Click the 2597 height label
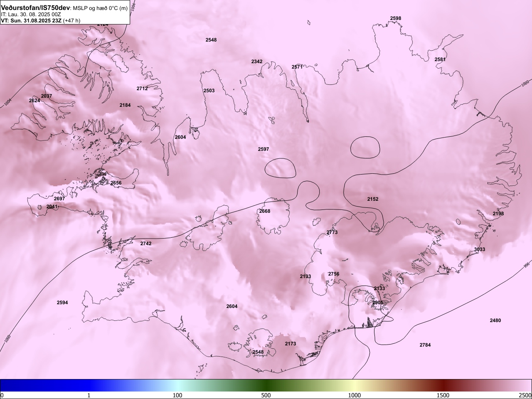 [x=264, y=149]
